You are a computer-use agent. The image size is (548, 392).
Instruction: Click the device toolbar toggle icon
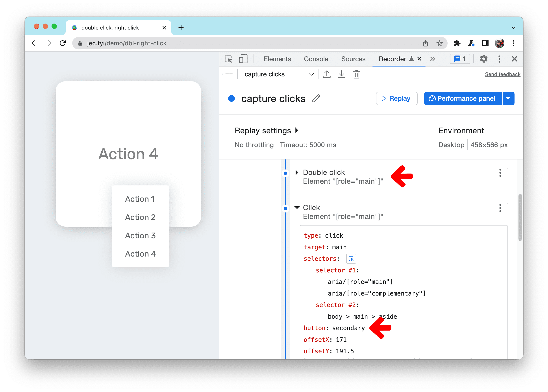tap(244, 59)
